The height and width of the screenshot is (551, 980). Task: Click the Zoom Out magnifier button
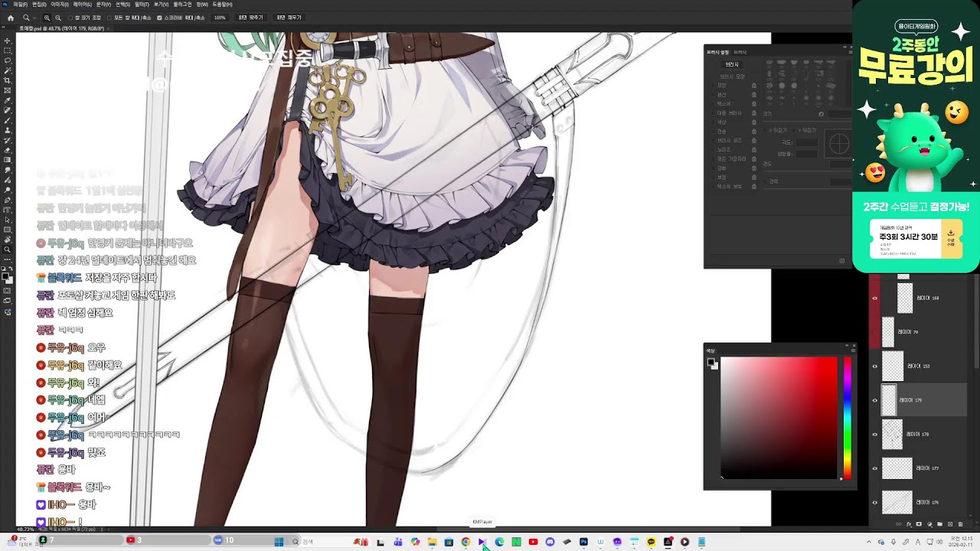[x=57, y=18]
